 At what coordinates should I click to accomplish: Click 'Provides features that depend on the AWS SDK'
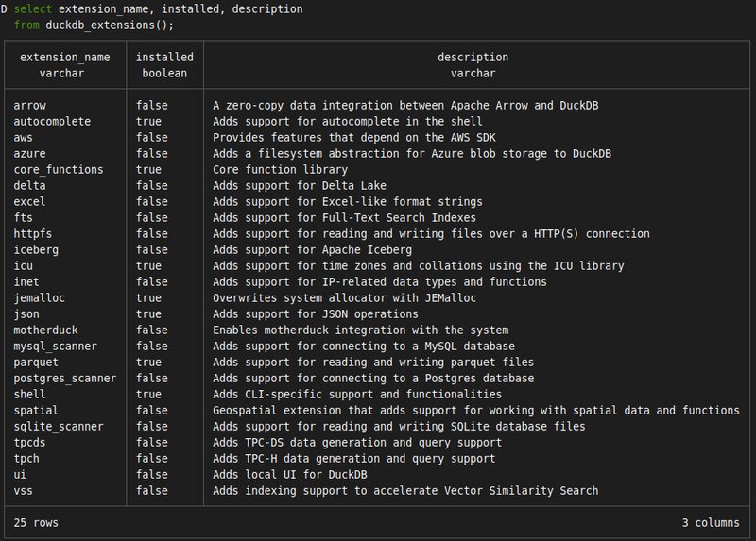point(353,138)
